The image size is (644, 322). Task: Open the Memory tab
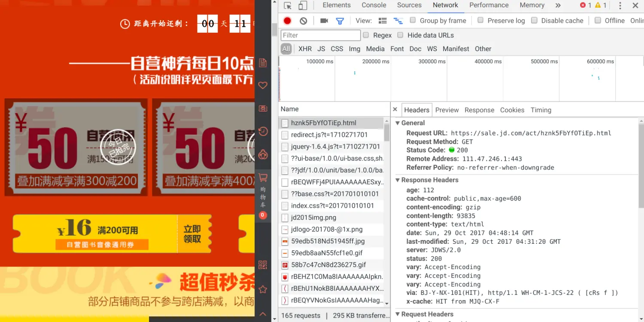[x=532, y=5]
